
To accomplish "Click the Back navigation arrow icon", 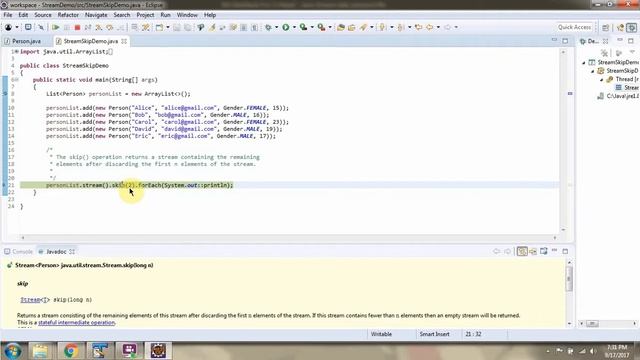I will pos(429,27).
